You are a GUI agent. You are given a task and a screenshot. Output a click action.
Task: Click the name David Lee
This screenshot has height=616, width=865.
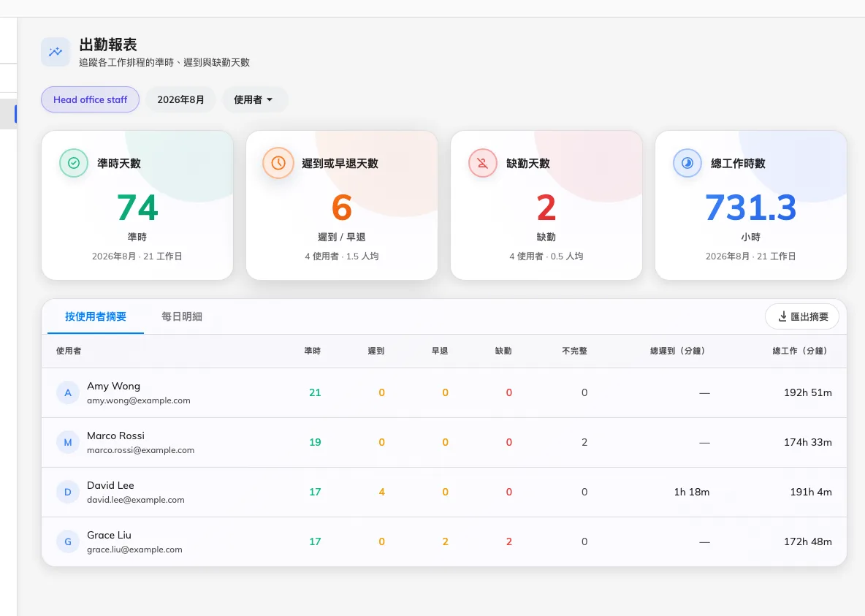tap(110, 486)
